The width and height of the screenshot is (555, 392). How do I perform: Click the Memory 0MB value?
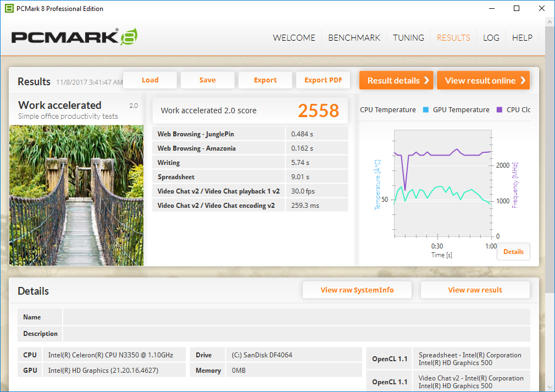pyautogui.click(x=238, y=371)
